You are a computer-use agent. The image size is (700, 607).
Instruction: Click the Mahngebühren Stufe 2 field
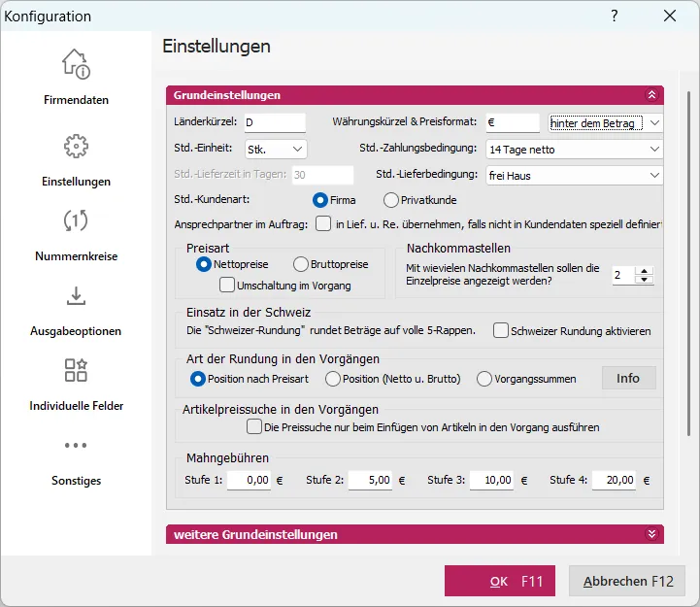[369, 480]
